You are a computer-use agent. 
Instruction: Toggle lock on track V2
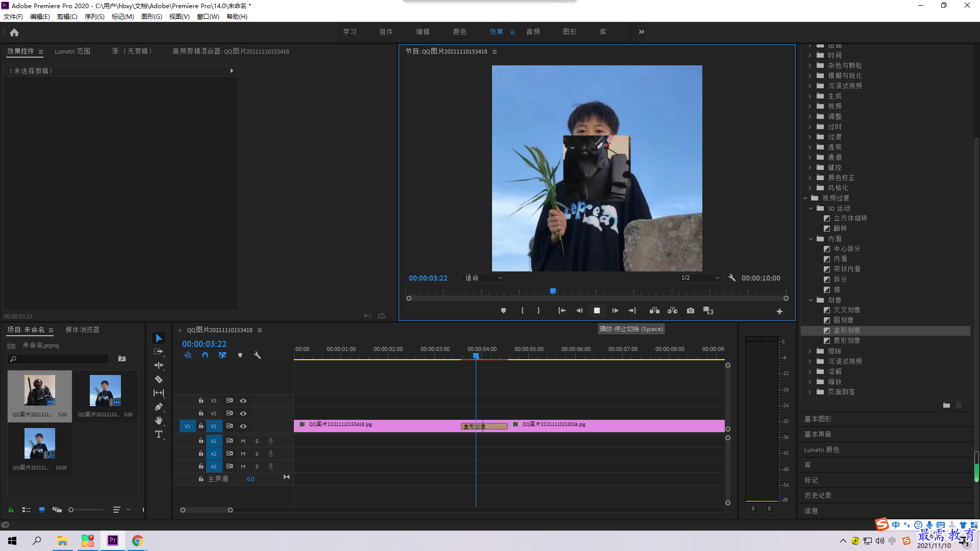201,413
